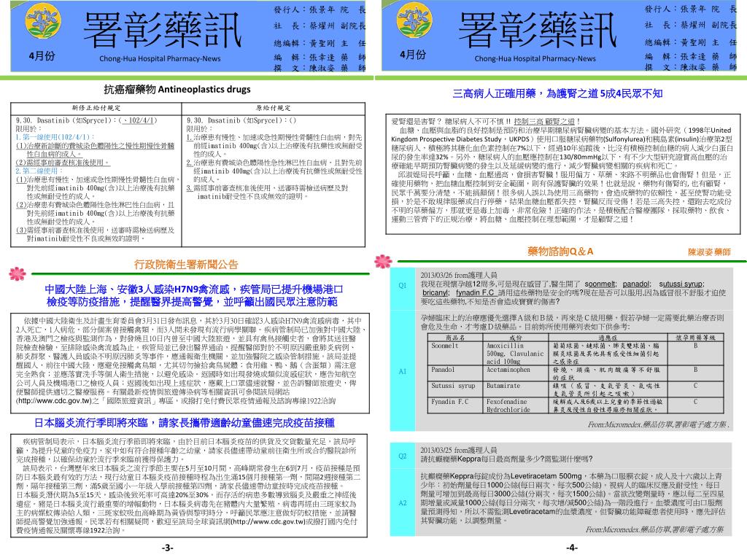
Task: Click the blue 2.第二線使用 line
Action: click(x=39, y=171)
